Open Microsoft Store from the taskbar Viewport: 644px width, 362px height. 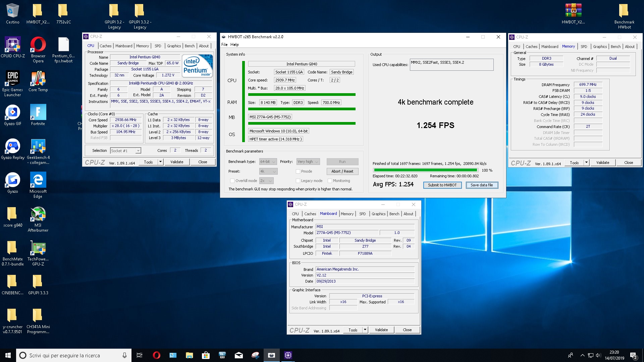coord(206,355)
